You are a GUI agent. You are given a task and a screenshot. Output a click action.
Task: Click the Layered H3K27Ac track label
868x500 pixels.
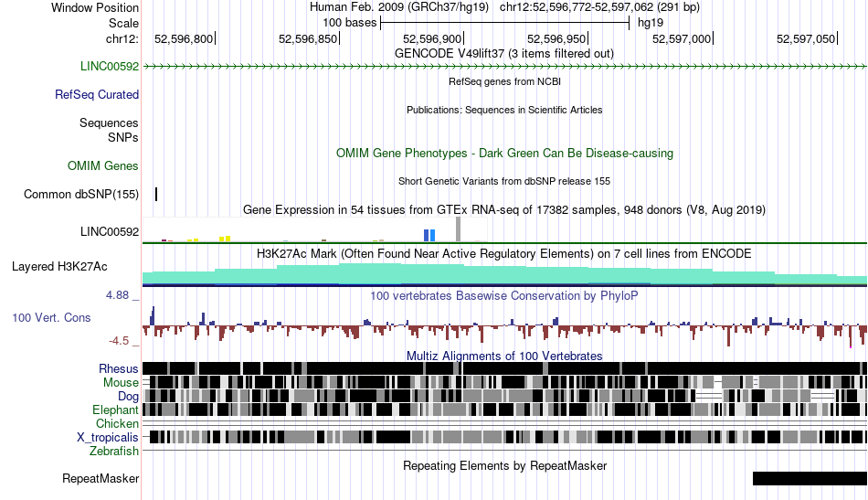click(x=59, y=266)
